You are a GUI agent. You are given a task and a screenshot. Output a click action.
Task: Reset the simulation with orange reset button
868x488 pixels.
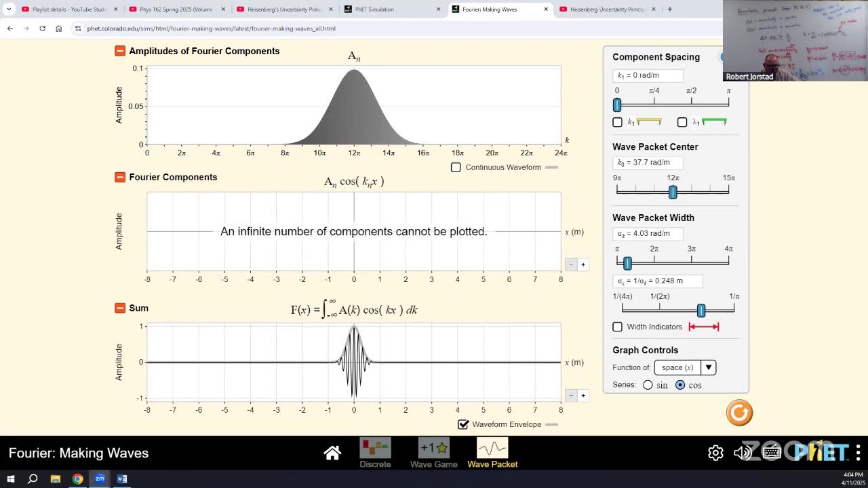pos(739,413)
